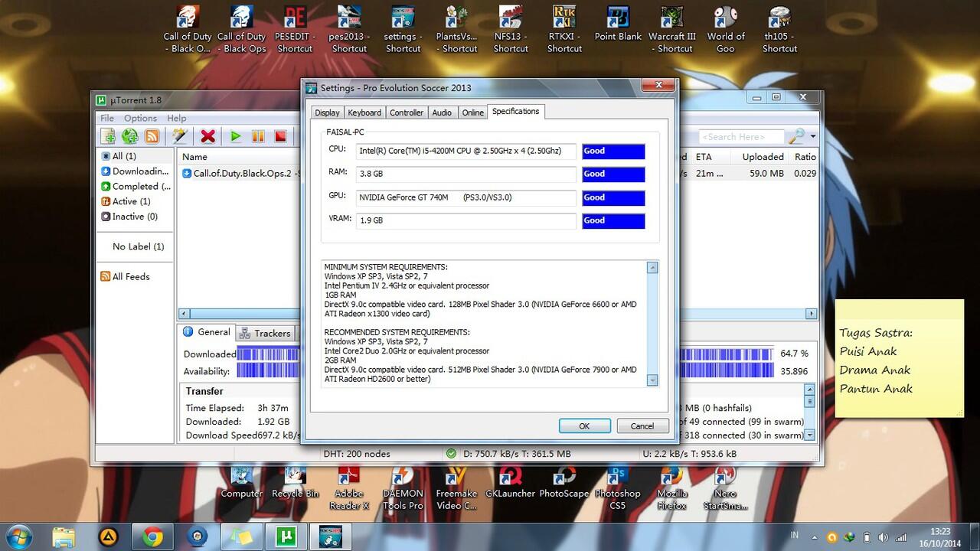Open the Display tab in PES Settings
This screenshot has height=551, width=980.
point(327,112)
